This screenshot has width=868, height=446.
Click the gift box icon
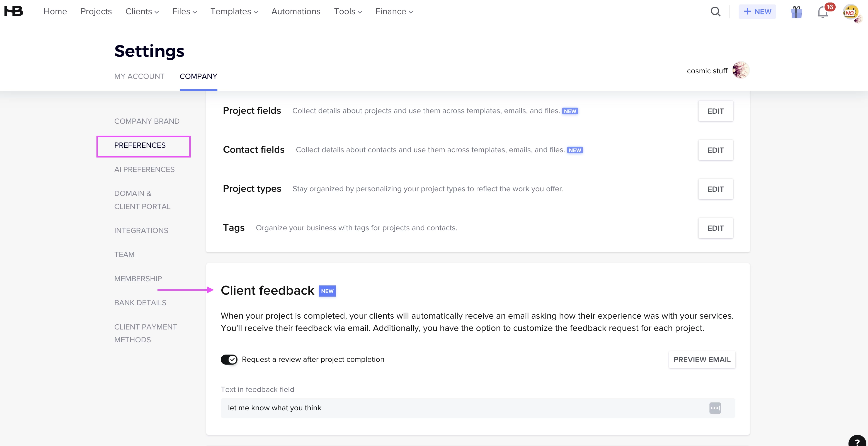(797, 12)
